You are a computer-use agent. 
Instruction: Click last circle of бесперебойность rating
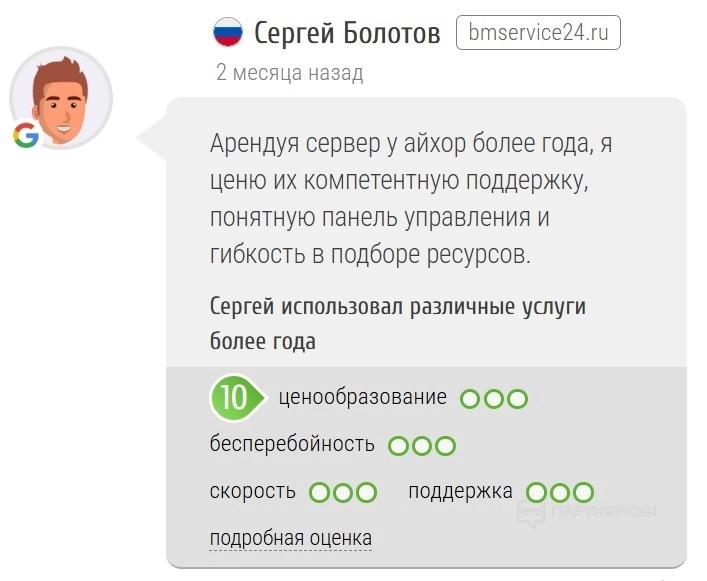[x=445, y=446]
